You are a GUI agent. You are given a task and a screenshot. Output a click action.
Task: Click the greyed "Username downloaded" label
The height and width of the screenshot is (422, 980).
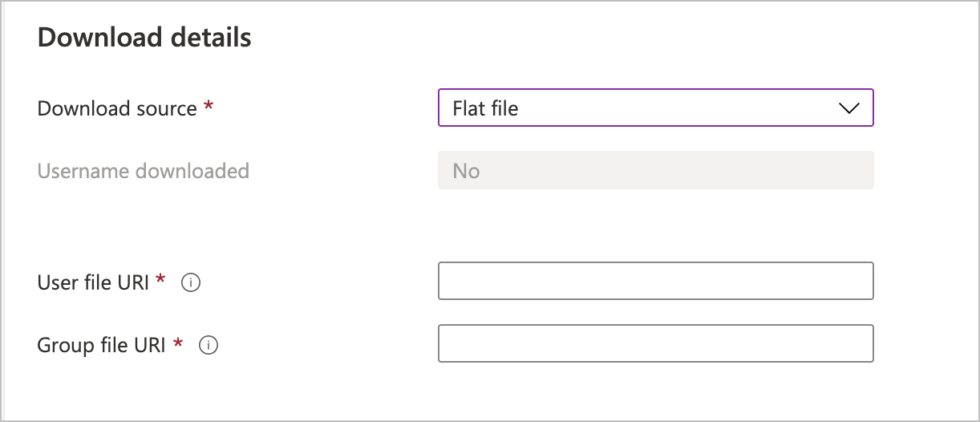point(144,171)
